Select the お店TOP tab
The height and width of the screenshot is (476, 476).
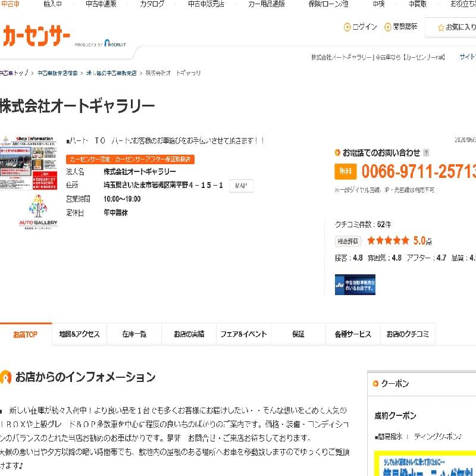pyautogui.click(x=26, y=334)
